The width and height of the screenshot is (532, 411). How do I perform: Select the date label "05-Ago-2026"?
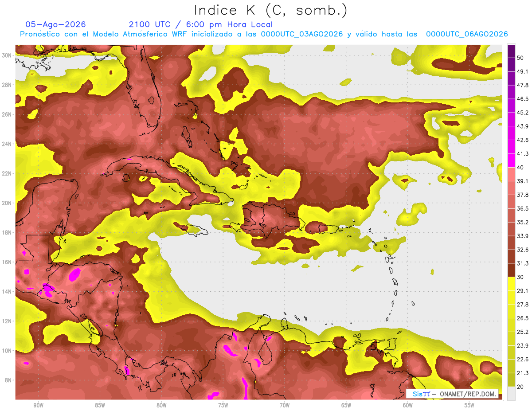tap(56, 24)
